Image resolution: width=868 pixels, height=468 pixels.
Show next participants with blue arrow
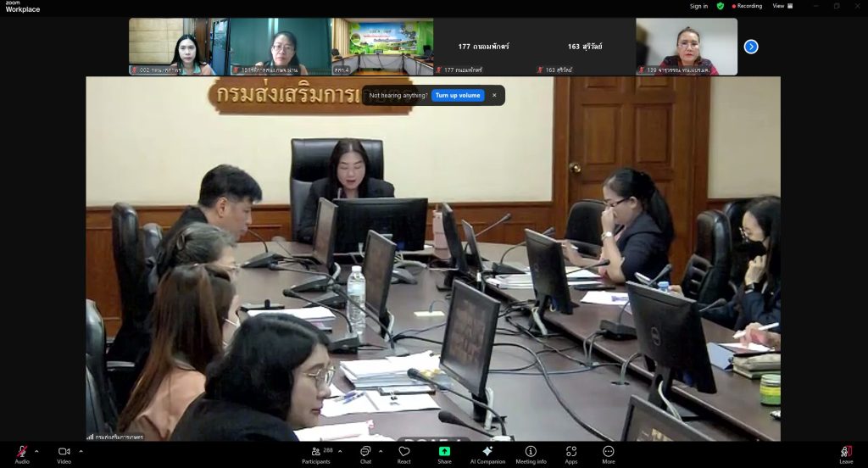click(751, 47)
